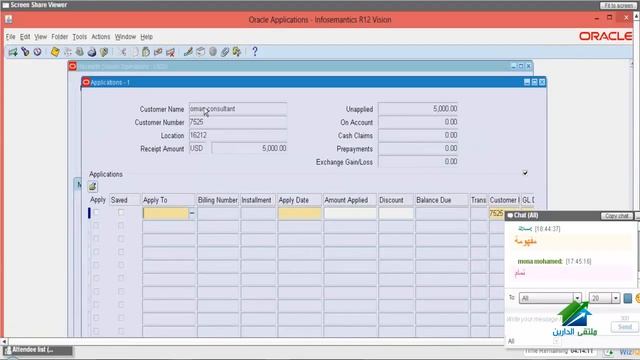Click the Customer Name field
Screen dimensions: 640x360
point(238,109)
